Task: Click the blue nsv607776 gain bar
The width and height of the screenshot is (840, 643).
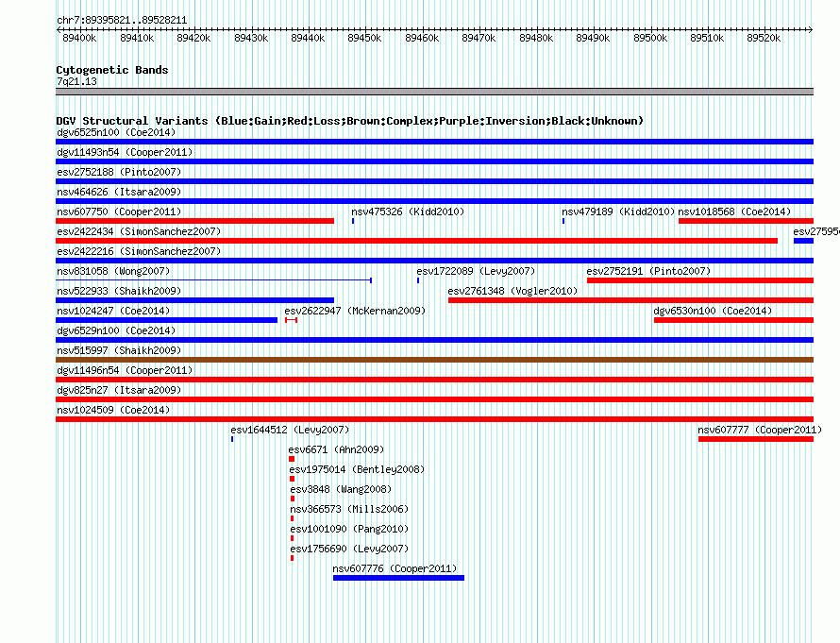Action: coord(398,578)
